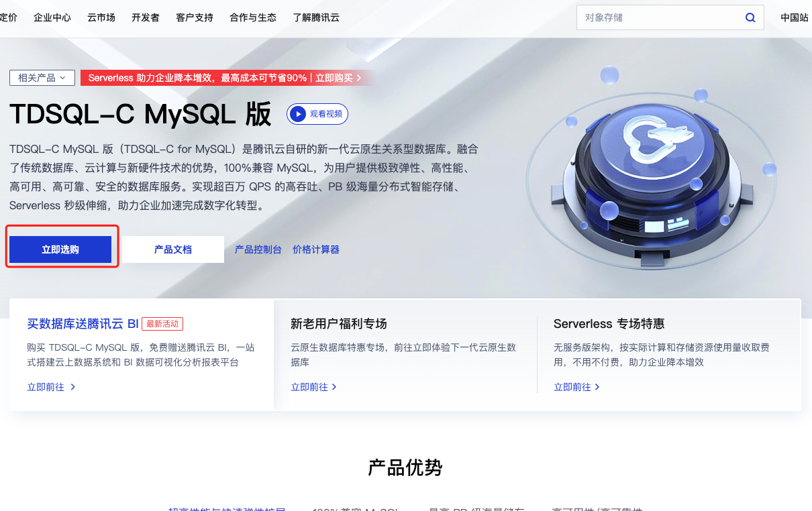
Task: Click the Serverless 专场特惠 description text
Action: click(x=662, y=355)
